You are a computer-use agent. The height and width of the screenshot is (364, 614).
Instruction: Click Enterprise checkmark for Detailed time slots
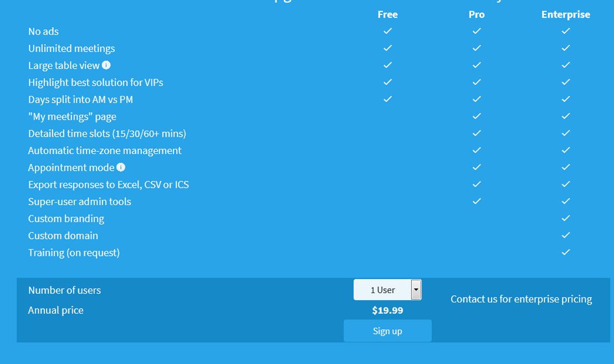pyautogui.click(x=565, y=133)
